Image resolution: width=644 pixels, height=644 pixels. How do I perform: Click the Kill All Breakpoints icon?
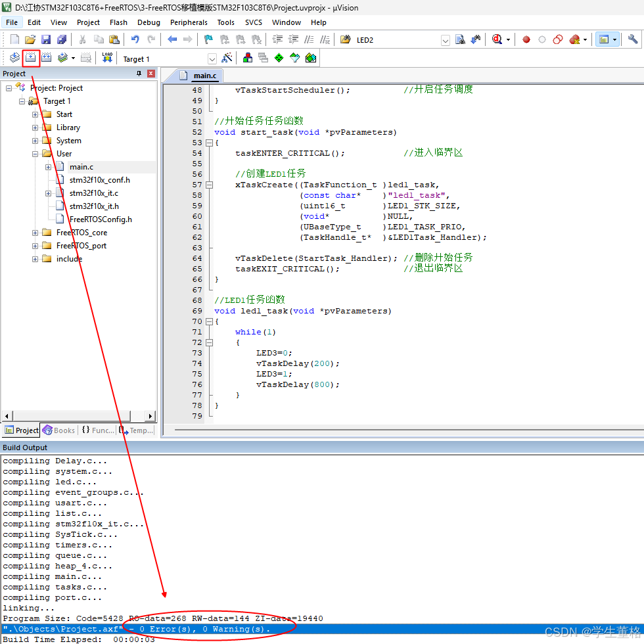point(574,39)
